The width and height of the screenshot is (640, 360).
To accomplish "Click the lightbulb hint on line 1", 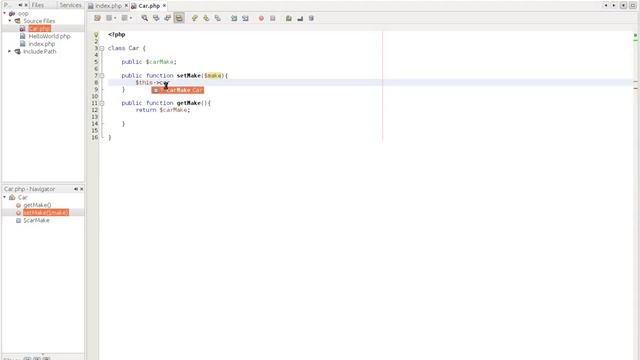I will (96, 35).
